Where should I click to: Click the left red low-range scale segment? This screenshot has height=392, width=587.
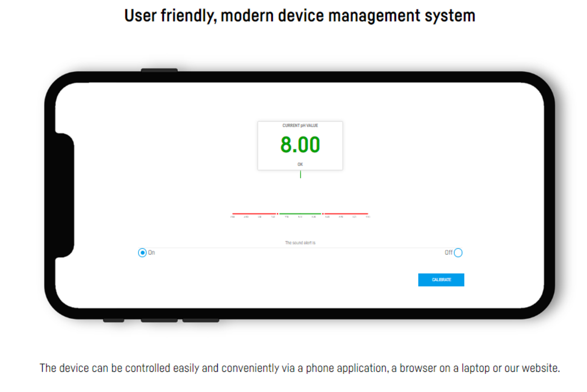[x=254, y=214]
